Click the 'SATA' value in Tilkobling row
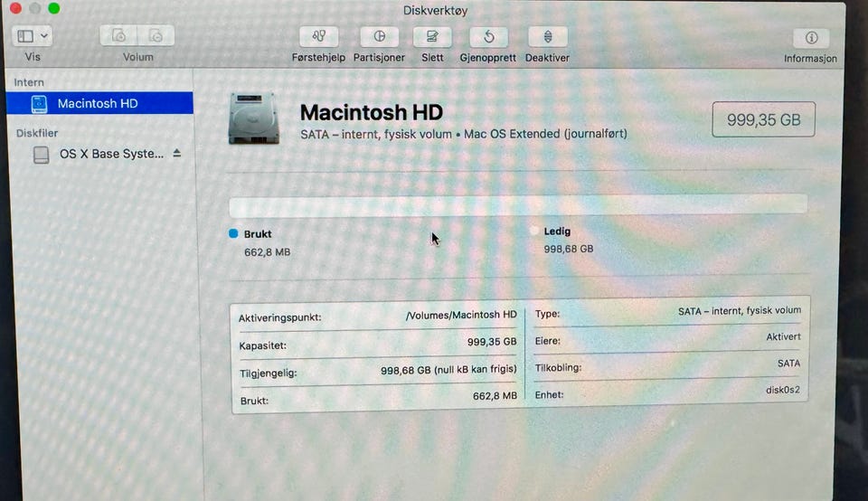The height and width of the screenshot is (501, 868). (x=788, y=364)
